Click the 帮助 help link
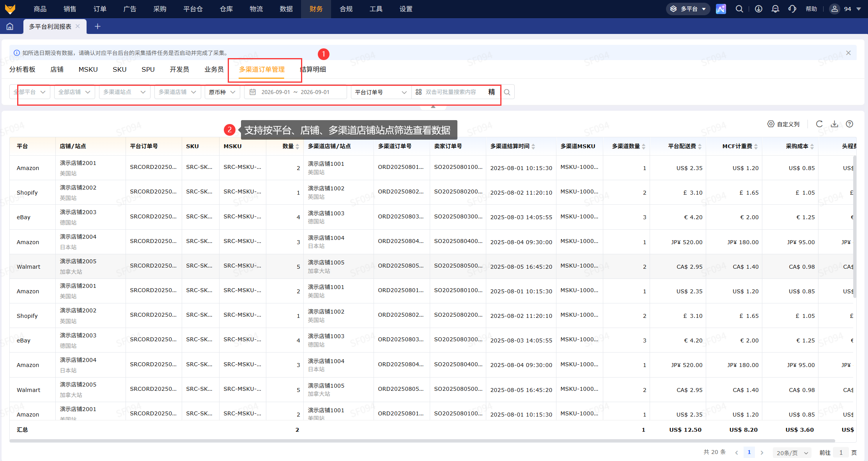This screenshot has width=868, height=461. coord(811,9)
